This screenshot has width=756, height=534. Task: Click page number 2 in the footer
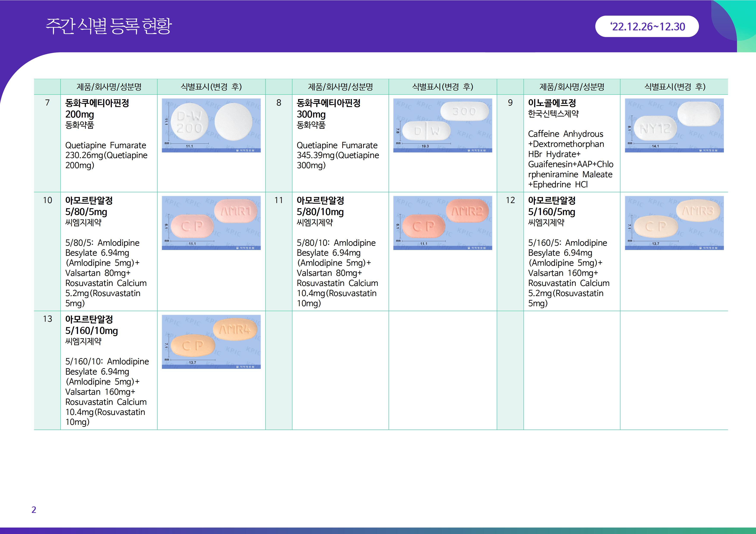(34, 510)
